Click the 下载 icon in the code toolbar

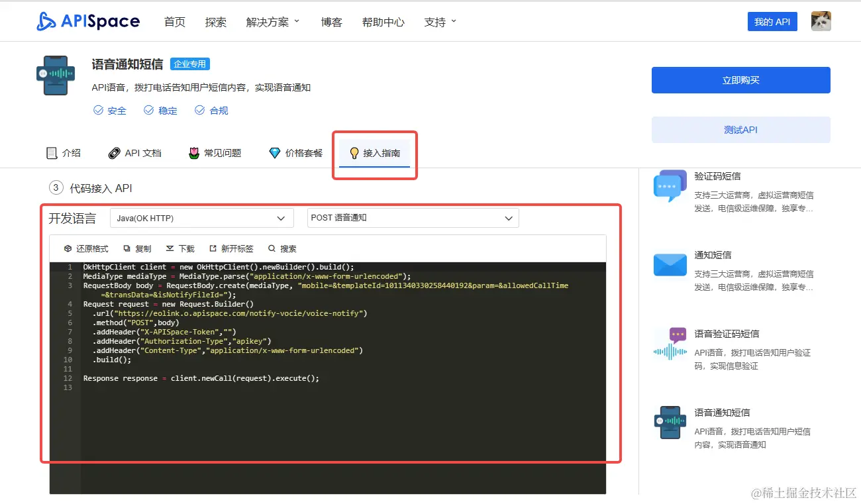click(x=170, y=248)
